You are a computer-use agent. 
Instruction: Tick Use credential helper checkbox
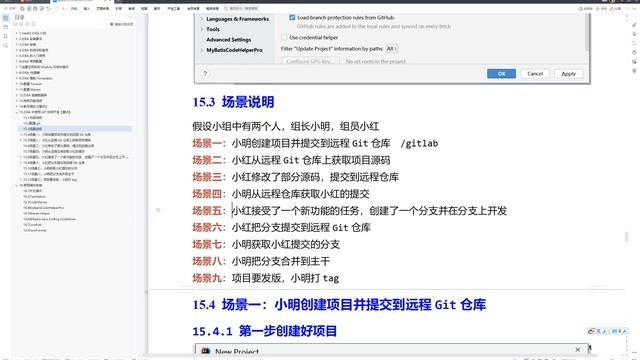point(284,37)
